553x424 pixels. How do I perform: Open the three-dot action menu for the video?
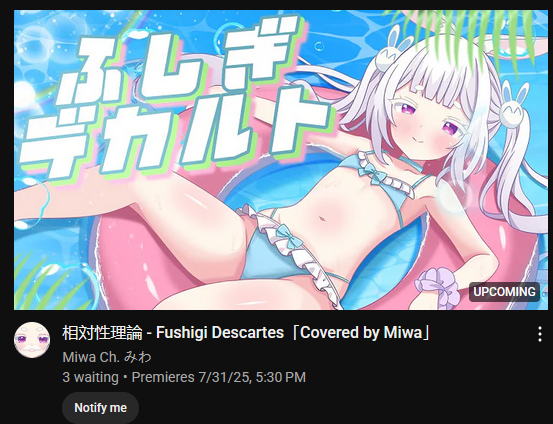(540, 334)
